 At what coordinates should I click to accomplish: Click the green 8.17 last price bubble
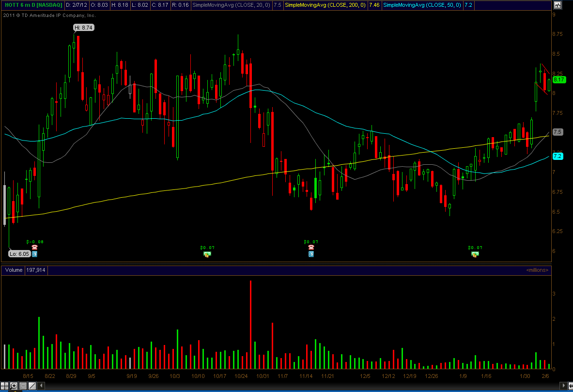pyautogui.click(x=559, y=80)
